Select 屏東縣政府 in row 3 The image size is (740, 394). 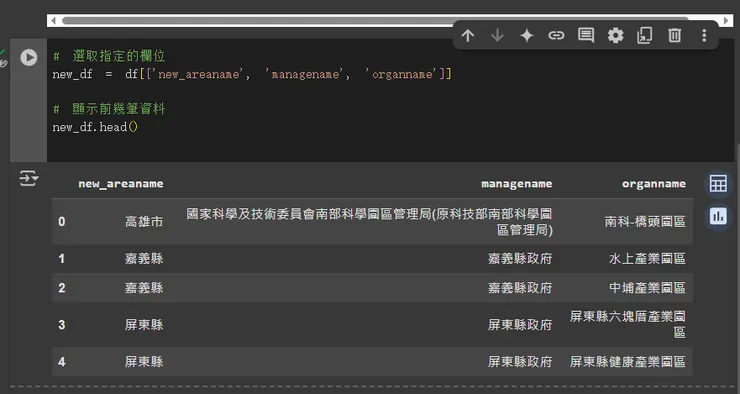pos(520,325)
